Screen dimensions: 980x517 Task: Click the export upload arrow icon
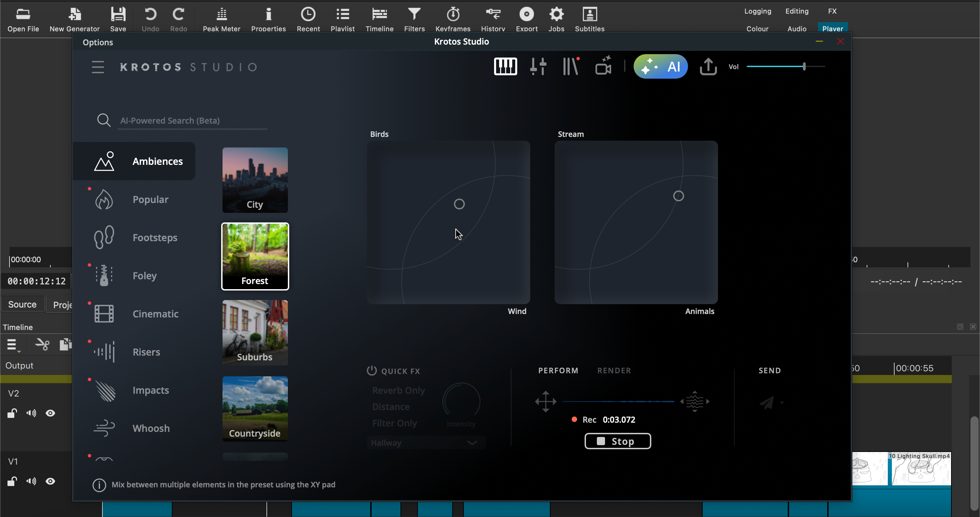click(708, 67)
